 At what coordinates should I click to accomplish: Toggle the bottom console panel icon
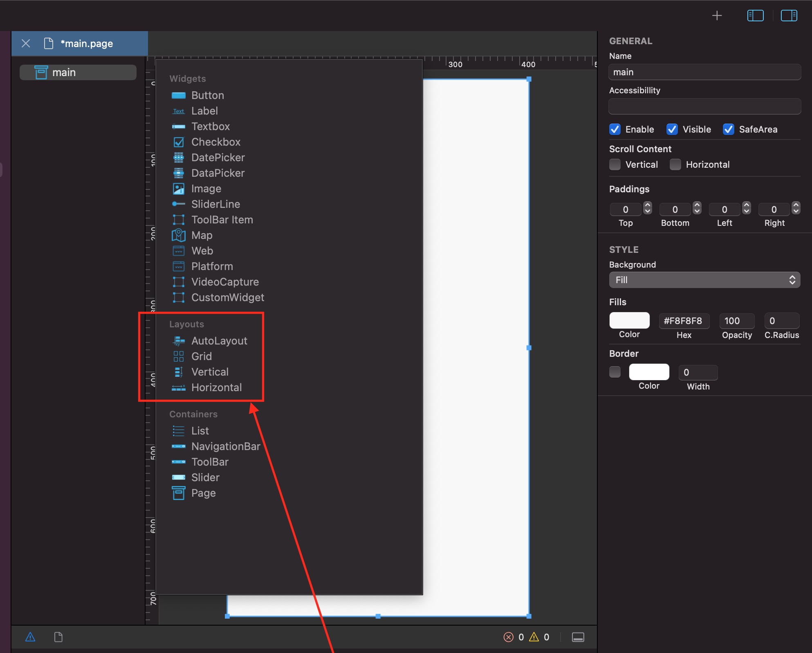(578, 637)
